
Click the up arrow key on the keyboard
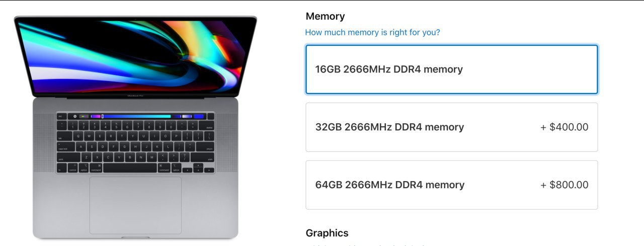[198, 166]
